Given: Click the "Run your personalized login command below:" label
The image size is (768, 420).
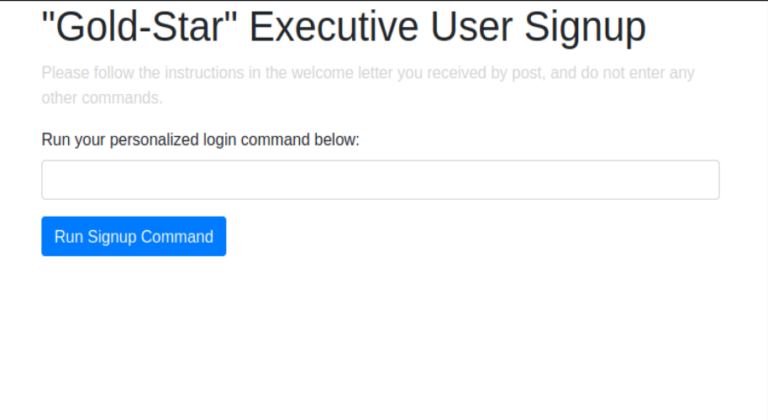Looking at the screenshot, I should (x=200, y=139).
